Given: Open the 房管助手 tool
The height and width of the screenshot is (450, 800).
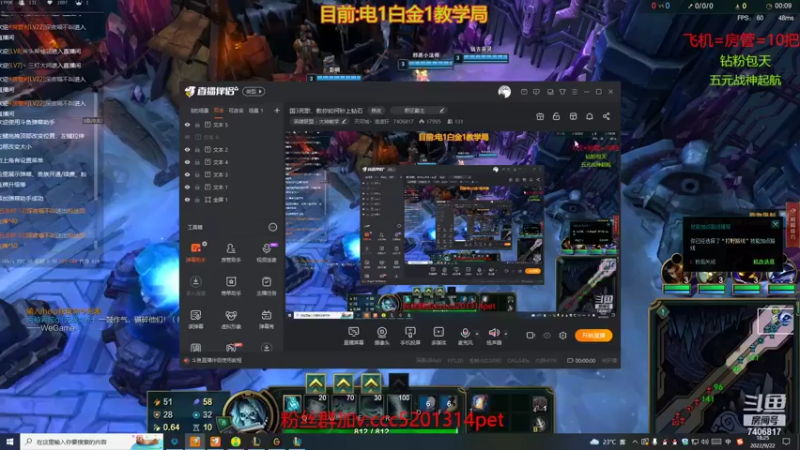Looking at the screenshot, I should coord(231,252).
